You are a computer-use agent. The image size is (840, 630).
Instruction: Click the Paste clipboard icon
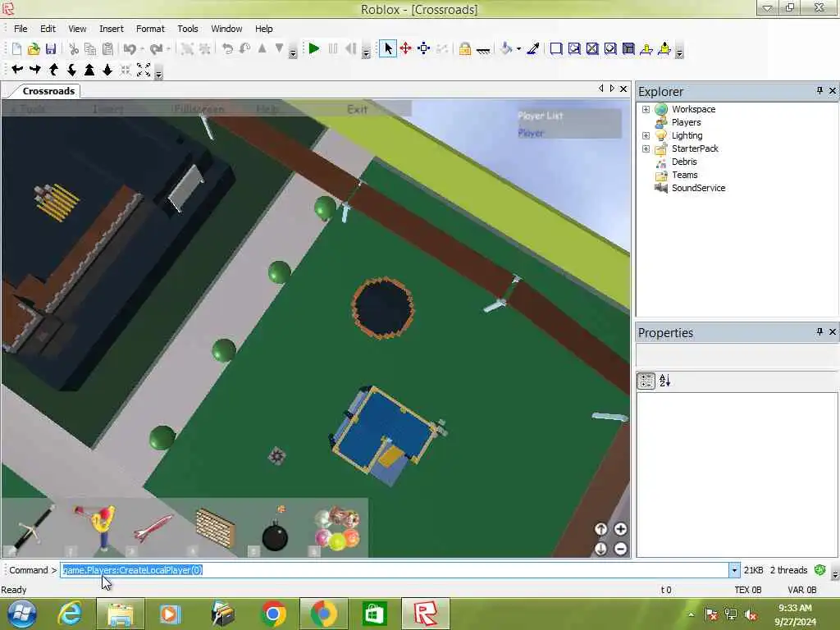107,48
